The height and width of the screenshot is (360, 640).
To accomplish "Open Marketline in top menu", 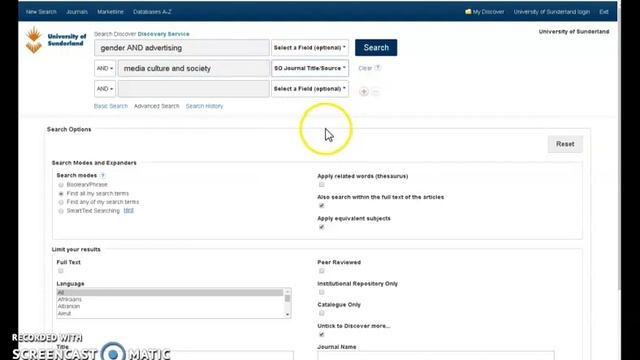I will (x=110, y=12).
